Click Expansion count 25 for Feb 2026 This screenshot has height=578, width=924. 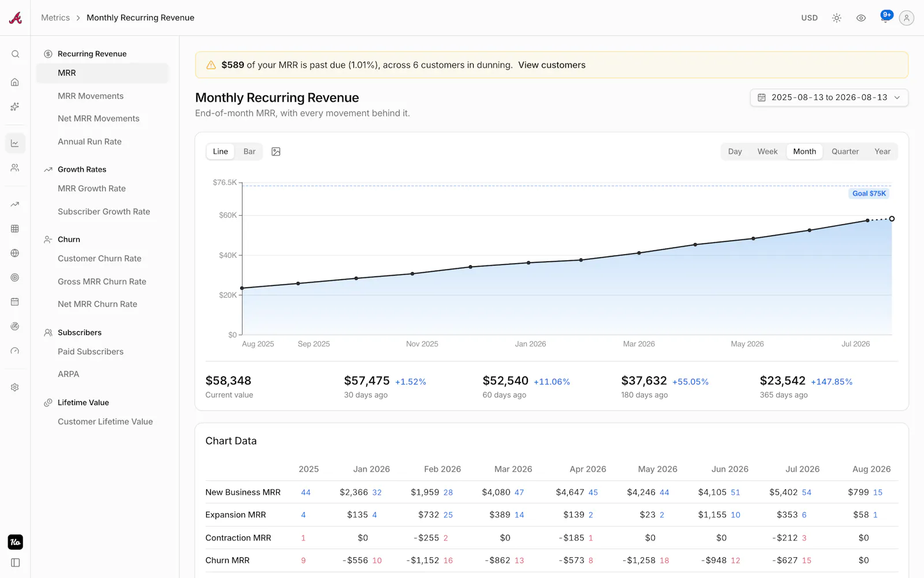tap(448, 515)
